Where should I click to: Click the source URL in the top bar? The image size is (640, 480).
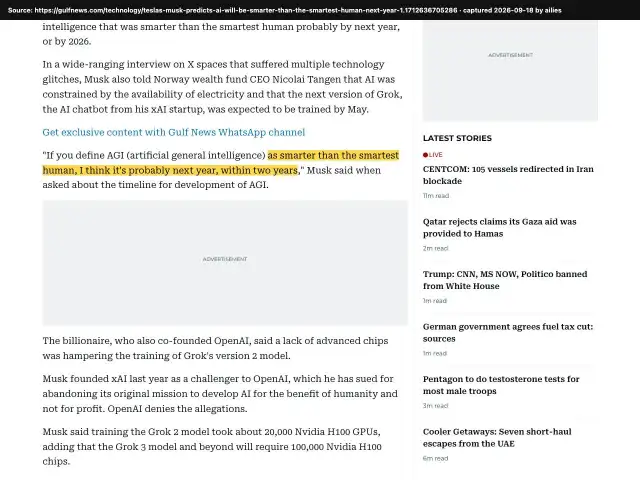point(246,10)
